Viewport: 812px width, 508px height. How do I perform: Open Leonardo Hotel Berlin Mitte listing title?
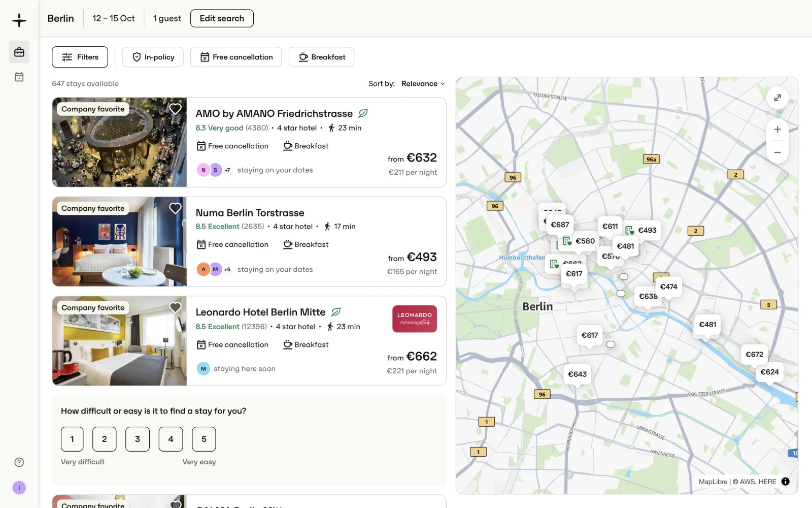[260, 312]
